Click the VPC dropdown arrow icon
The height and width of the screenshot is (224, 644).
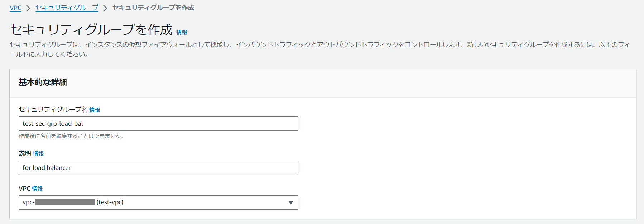pyautogui.click(x=290, y=202)
